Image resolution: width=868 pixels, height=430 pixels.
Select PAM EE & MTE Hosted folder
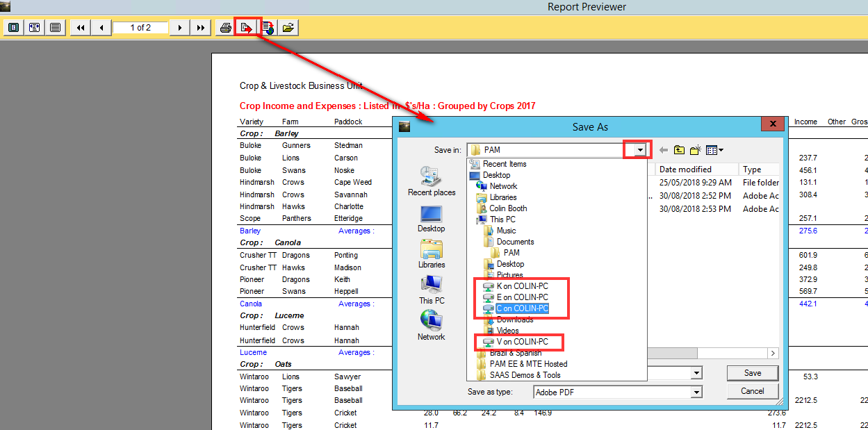pos(527,364)
